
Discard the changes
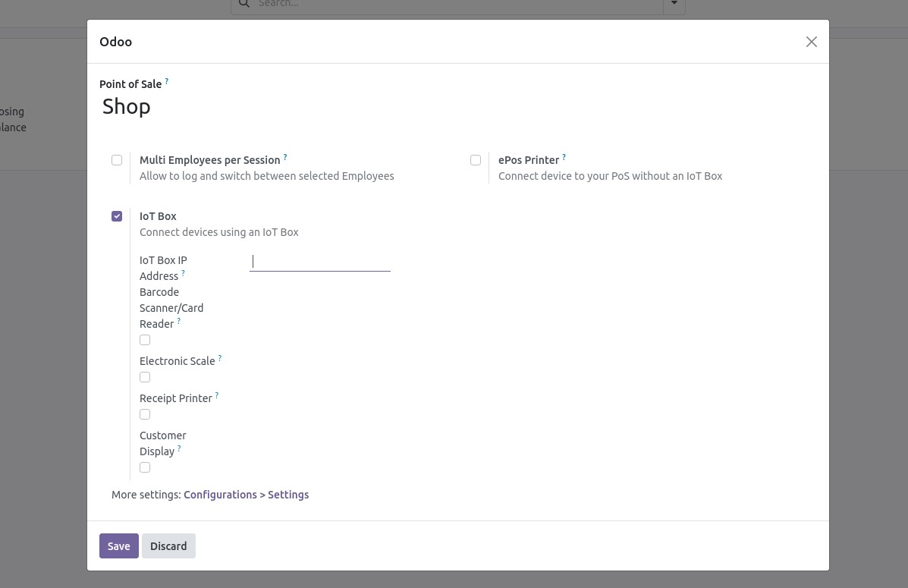[168, 546]
